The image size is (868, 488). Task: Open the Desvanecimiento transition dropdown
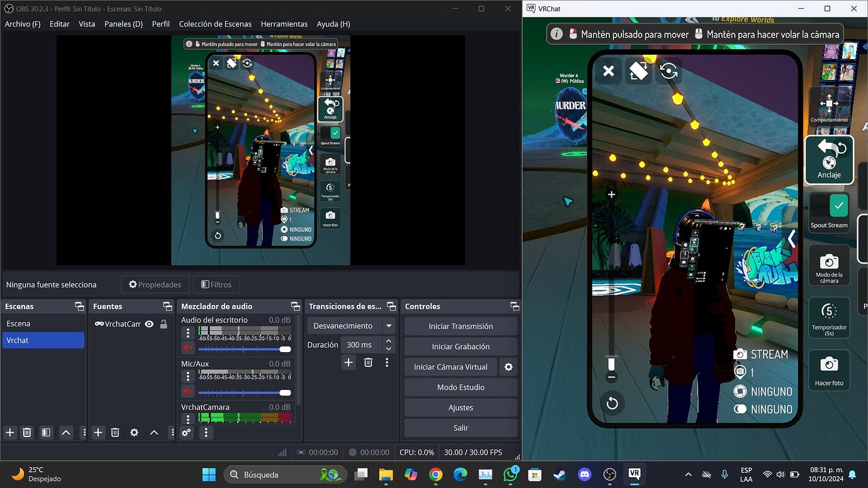350,326
